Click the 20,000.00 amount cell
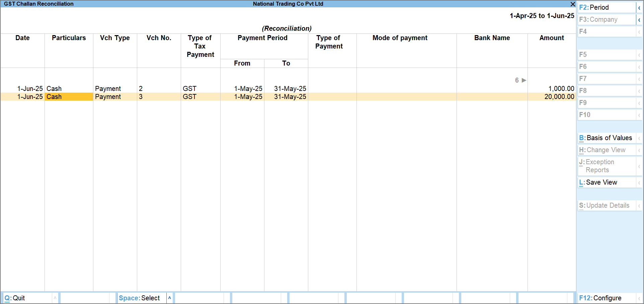This screenshot has width=644, height=304. coord(559,97)
